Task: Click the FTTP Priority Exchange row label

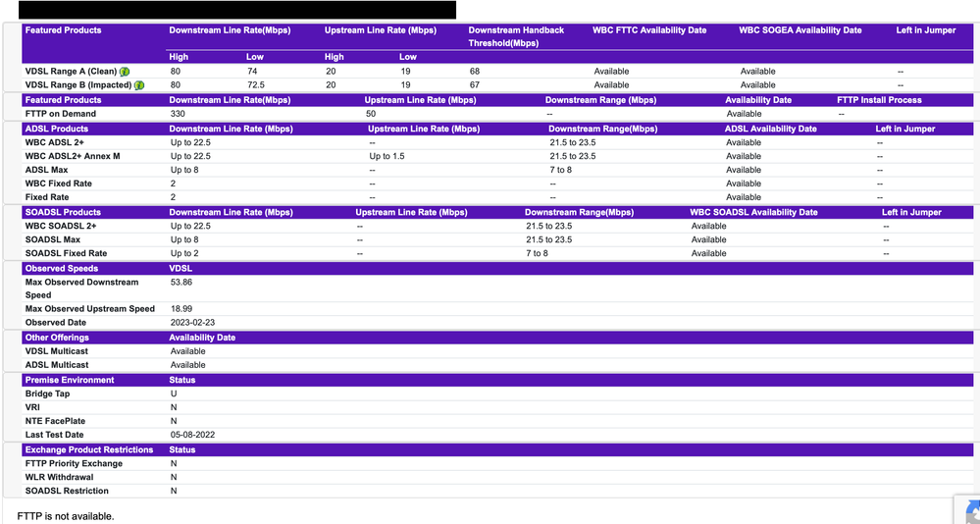Action: (74, 463)
